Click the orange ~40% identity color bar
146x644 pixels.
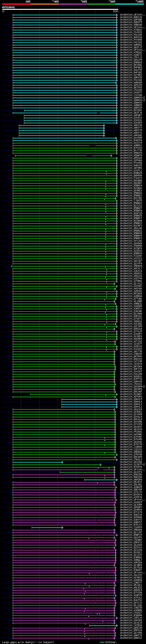(45, 4)
